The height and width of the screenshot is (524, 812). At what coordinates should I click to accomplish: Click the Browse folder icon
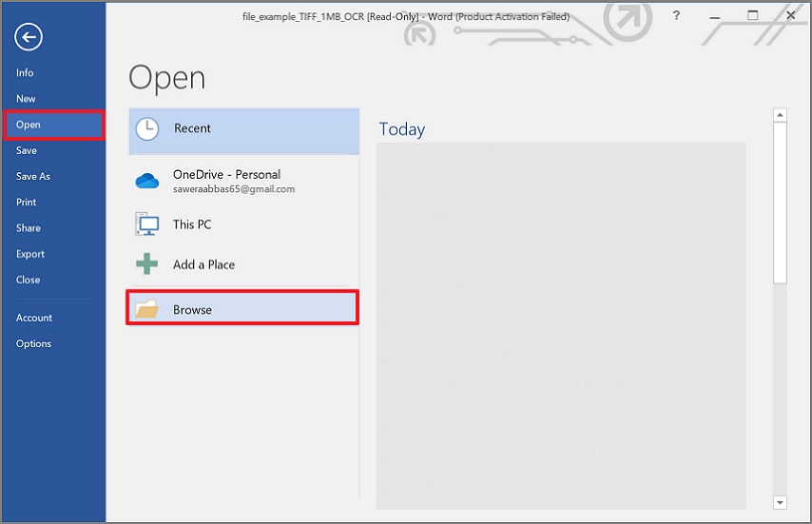147,309
